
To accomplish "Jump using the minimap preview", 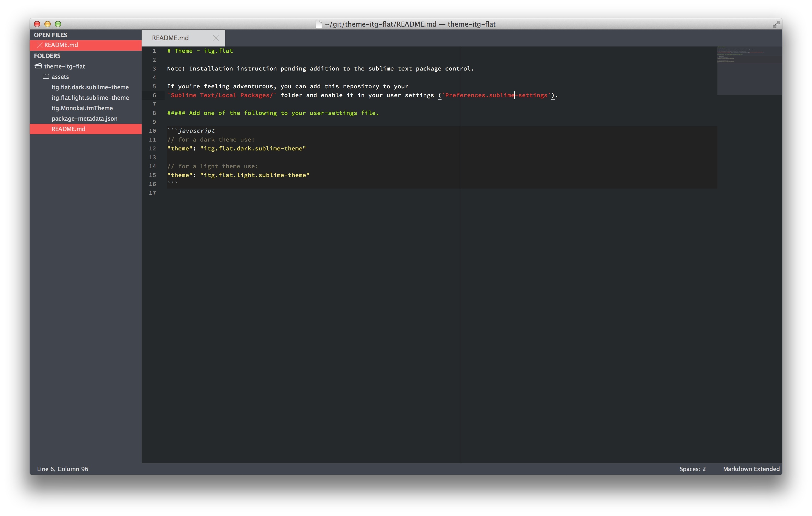I will 749,71.
